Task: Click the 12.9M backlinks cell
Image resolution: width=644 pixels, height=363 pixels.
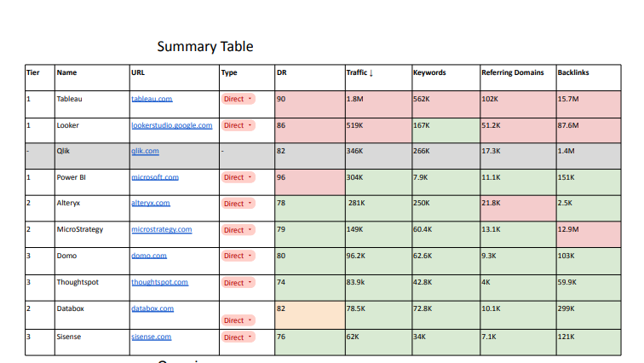Action: 589,234
